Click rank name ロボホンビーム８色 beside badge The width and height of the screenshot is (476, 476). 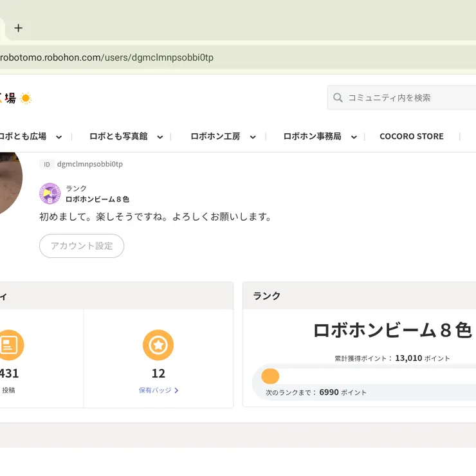click(x=98, y=199)
